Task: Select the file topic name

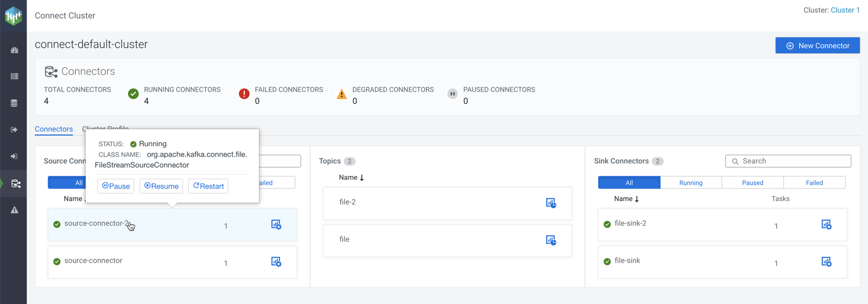Action: pos(344,239)
